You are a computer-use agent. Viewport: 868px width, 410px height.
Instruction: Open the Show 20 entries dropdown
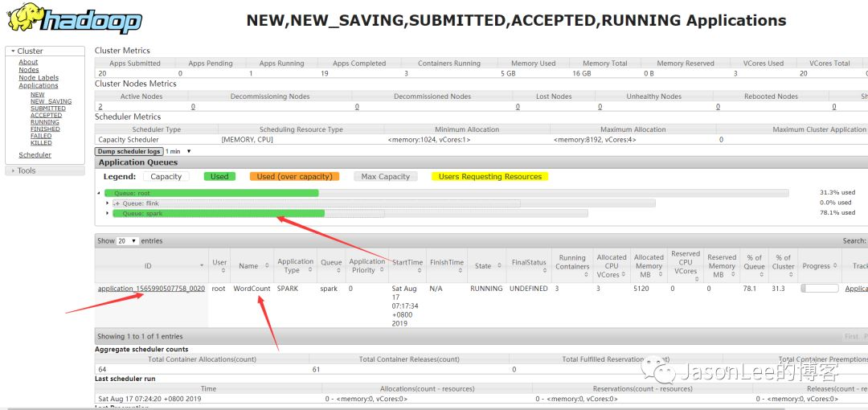click(127, 241)
